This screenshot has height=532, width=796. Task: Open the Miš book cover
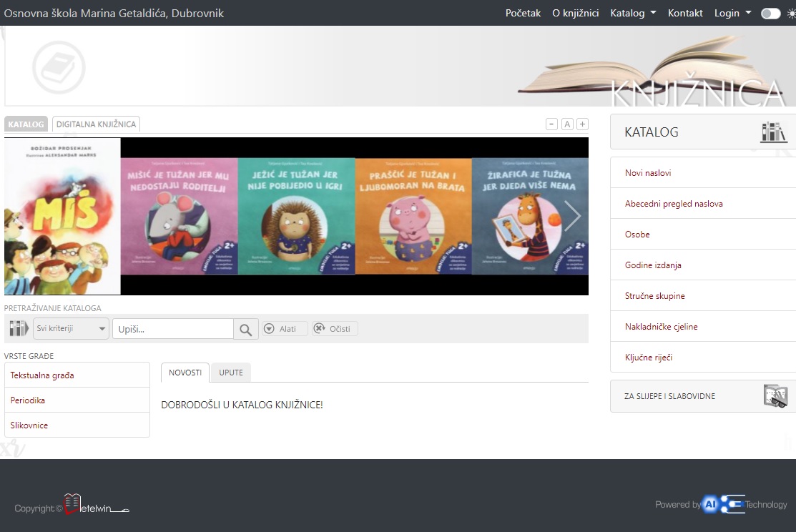(x=62, y=216)
